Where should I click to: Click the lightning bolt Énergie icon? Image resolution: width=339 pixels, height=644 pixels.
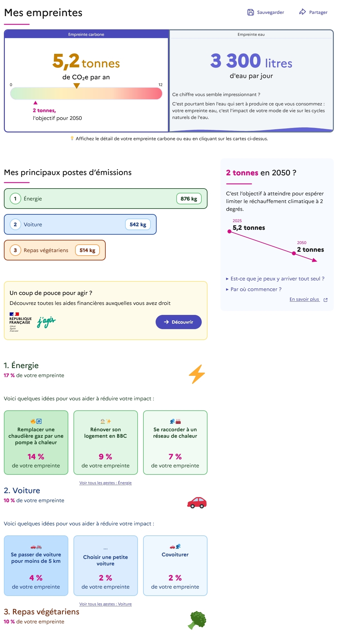pyautogui.click(x=197, y=374)
